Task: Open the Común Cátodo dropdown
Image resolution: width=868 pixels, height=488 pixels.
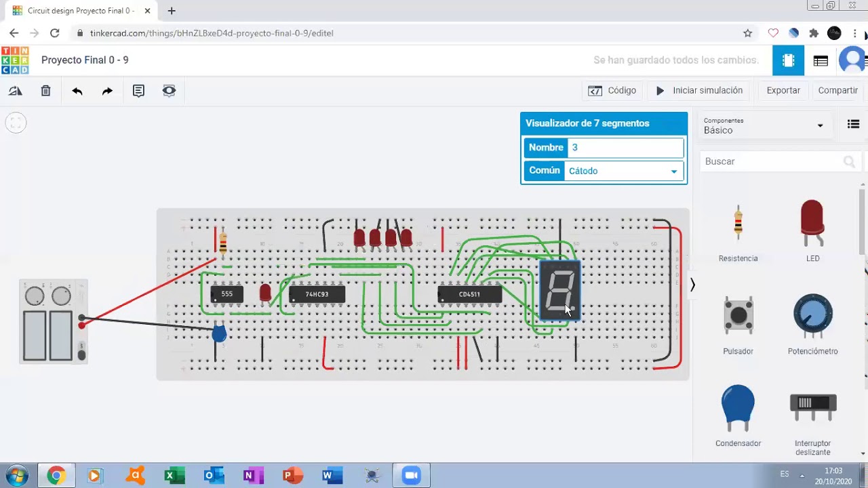Action: tap(625, 171)
